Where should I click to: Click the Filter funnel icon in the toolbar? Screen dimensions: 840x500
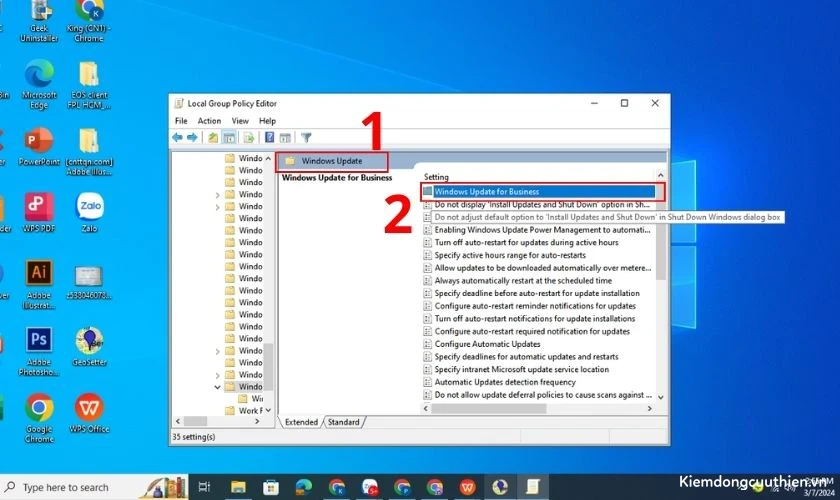click(306, 138)
